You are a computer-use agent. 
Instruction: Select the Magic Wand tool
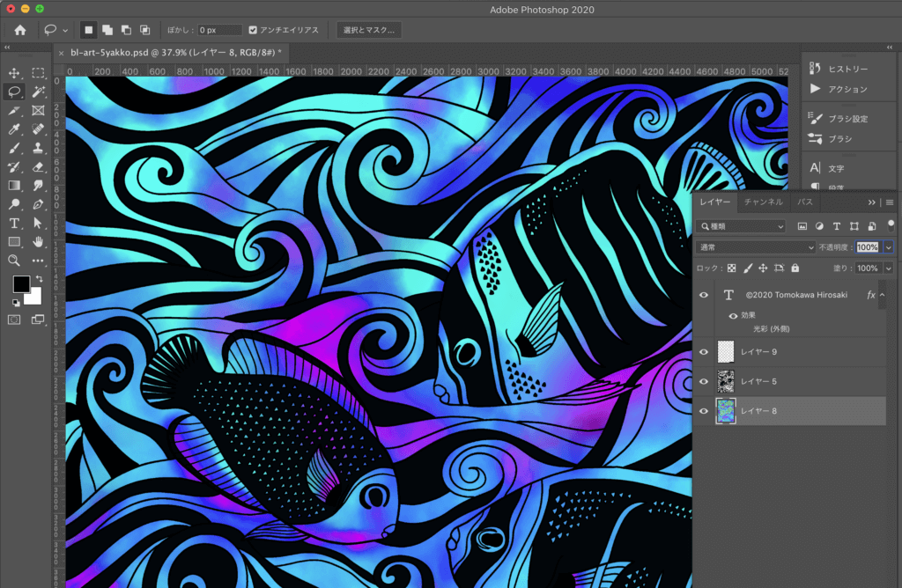point(38,92)
